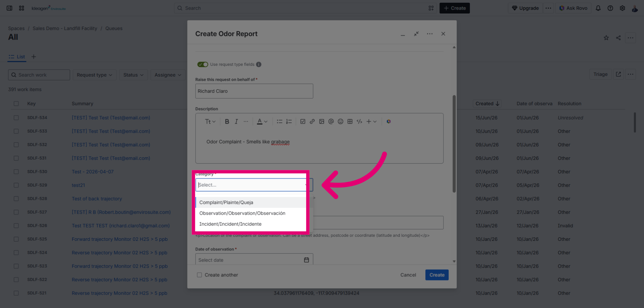644x308 pixels.
Task: Open the text color dropdown
Action: 262,122
